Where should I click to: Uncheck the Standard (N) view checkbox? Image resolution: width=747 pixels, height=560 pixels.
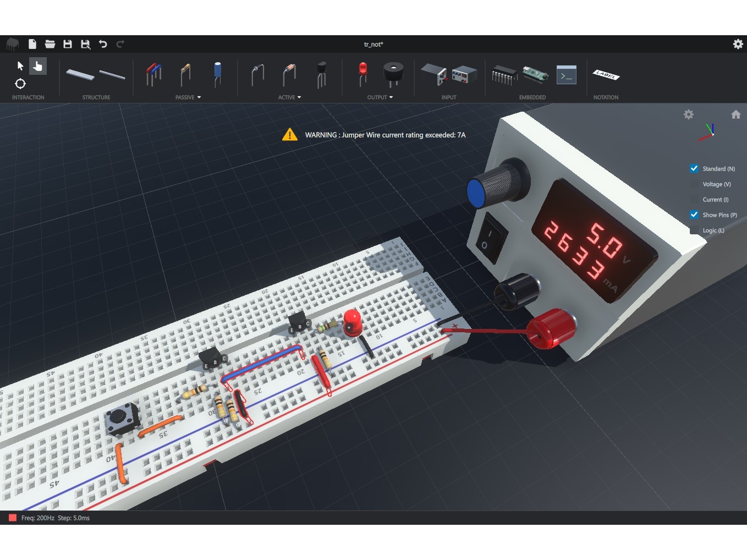[694, 169]
